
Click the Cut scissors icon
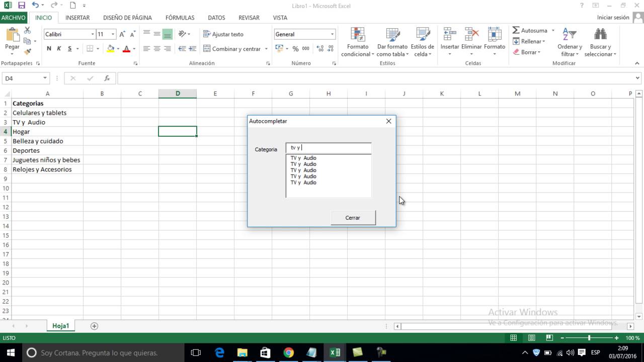(x=27, y=31)
